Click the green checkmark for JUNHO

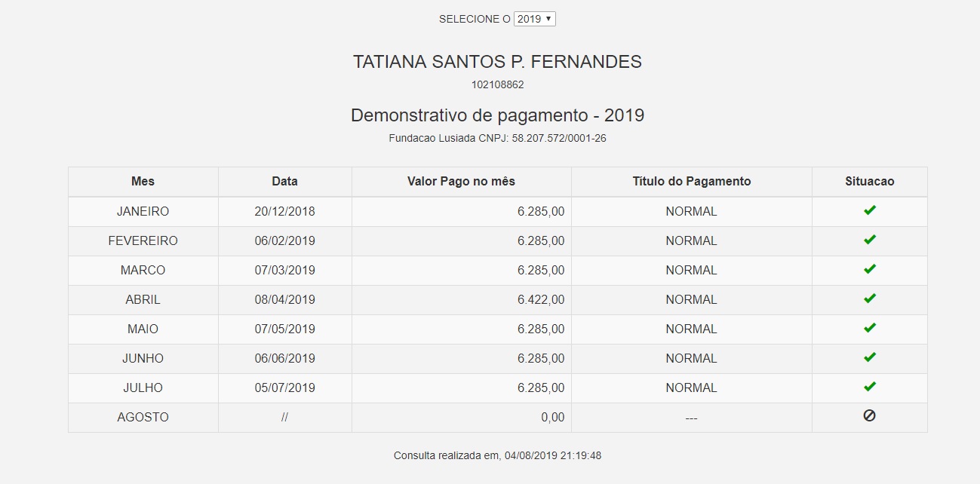(869, 357)
